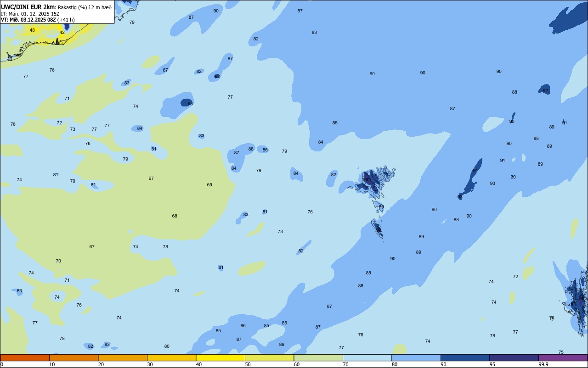
Task: Click the 70–80 light blue legend segment
Action: (367, 357)
